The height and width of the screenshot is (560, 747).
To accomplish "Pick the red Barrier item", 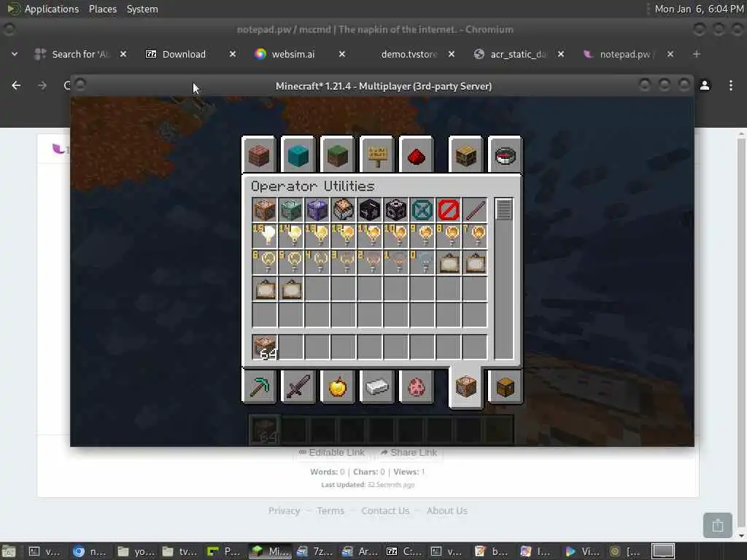I will click(x=448, y=210).
